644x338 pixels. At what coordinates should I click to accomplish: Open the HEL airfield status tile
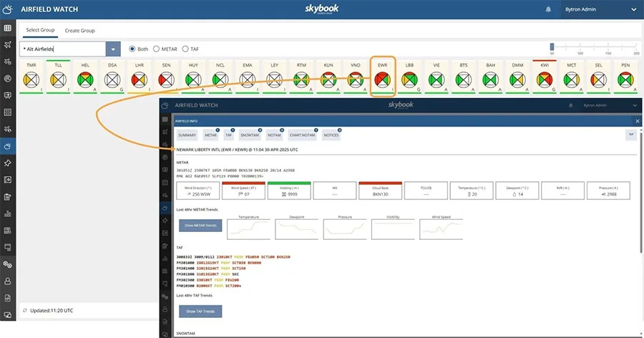(x=85, y=77)
